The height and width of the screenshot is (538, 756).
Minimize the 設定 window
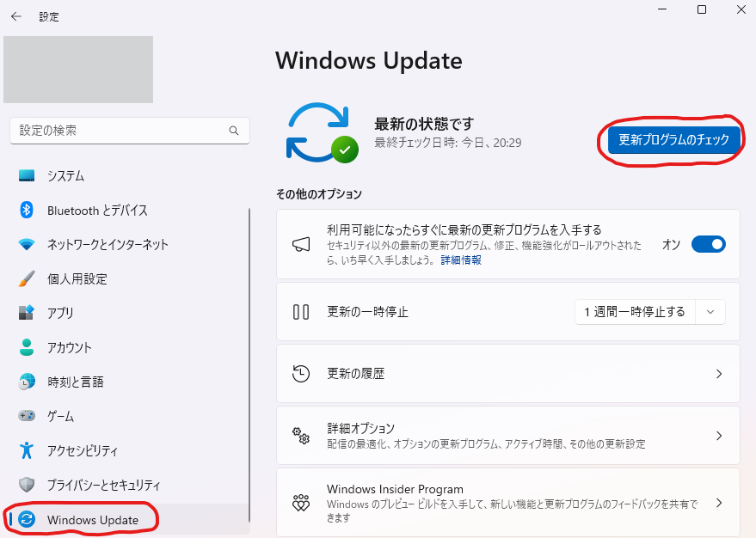(x=662, y=9)
